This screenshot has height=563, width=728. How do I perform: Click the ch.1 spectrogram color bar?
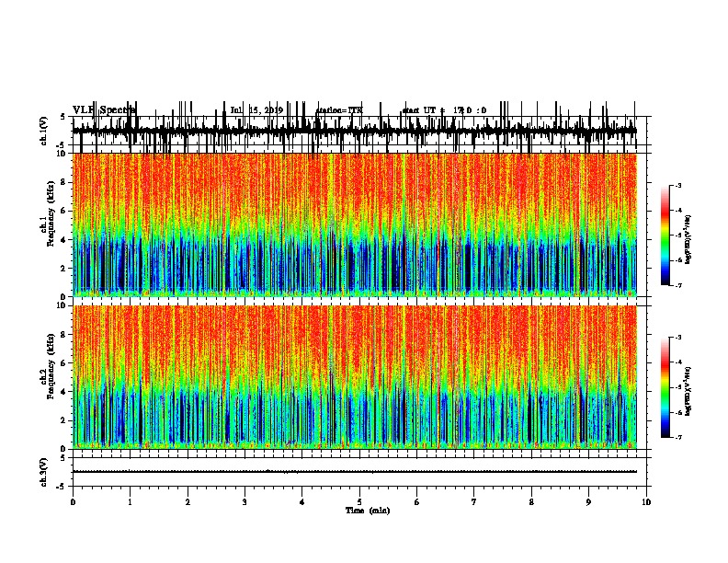665,236
